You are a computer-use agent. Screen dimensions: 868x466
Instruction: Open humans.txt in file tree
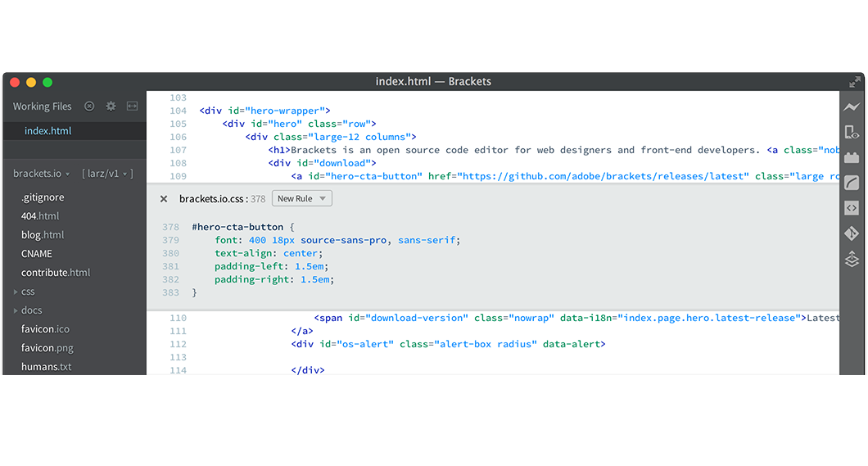click(x=46, y=367)
